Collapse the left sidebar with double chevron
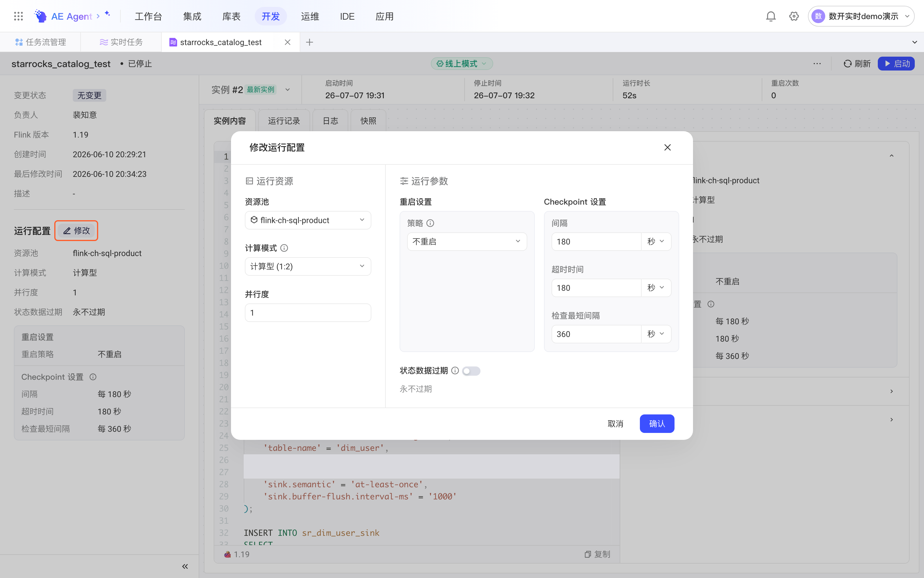 (x=185, y=566)
